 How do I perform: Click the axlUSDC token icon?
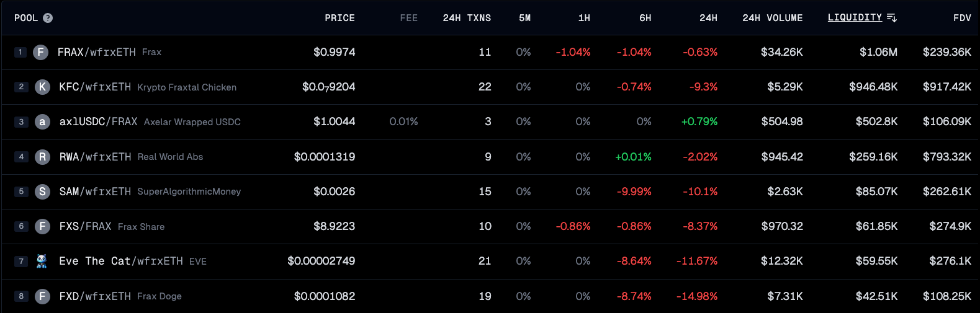(x=42, y=121)
